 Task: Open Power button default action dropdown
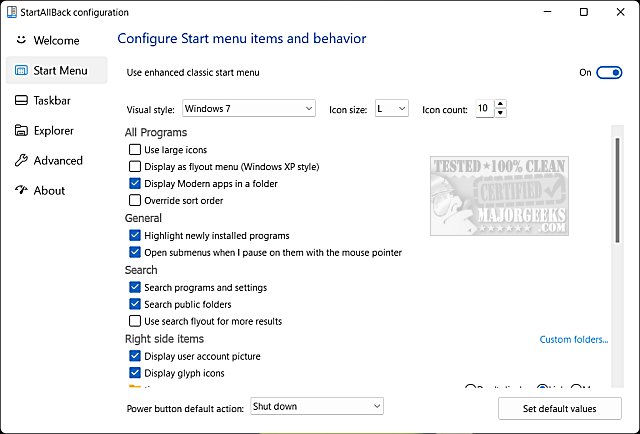pyautogui.click(x=316, y=406)
